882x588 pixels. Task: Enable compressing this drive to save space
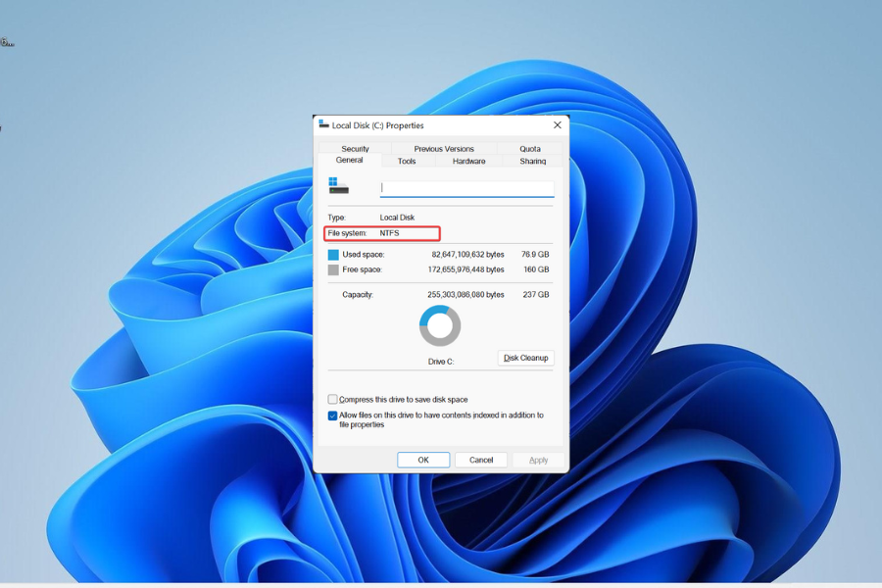click(331, 399)
